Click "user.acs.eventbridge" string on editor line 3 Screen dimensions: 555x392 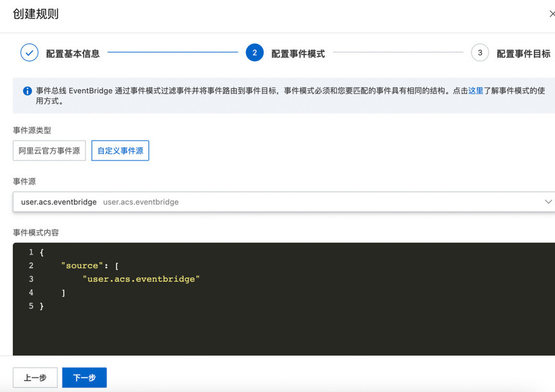point(141,279)
